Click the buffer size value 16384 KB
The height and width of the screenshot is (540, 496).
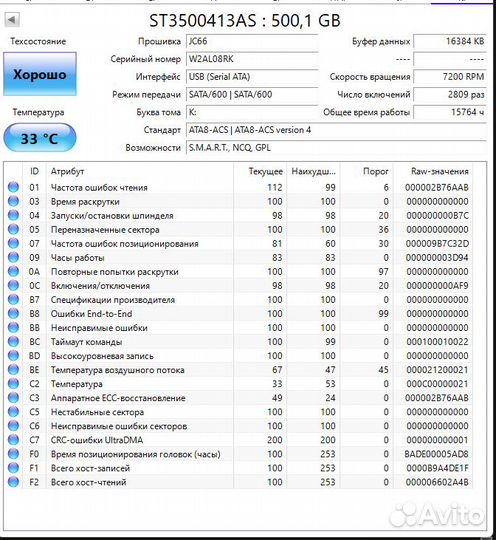tap(450, 41)
